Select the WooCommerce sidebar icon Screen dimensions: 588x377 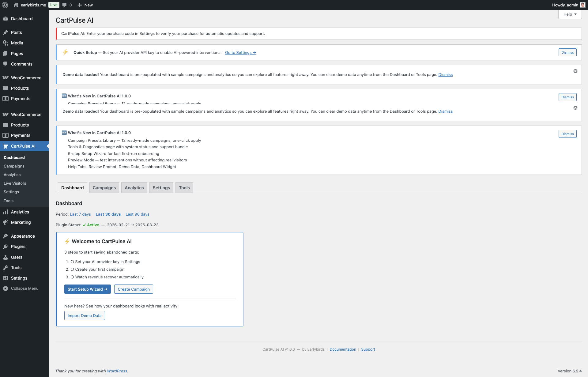click(x=6, y=78)
